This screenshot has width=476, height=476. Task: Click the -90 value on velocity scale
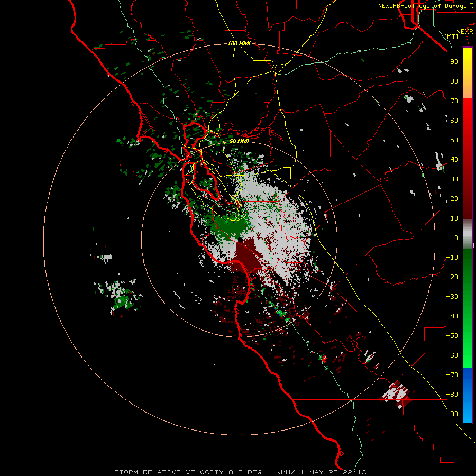452,414
